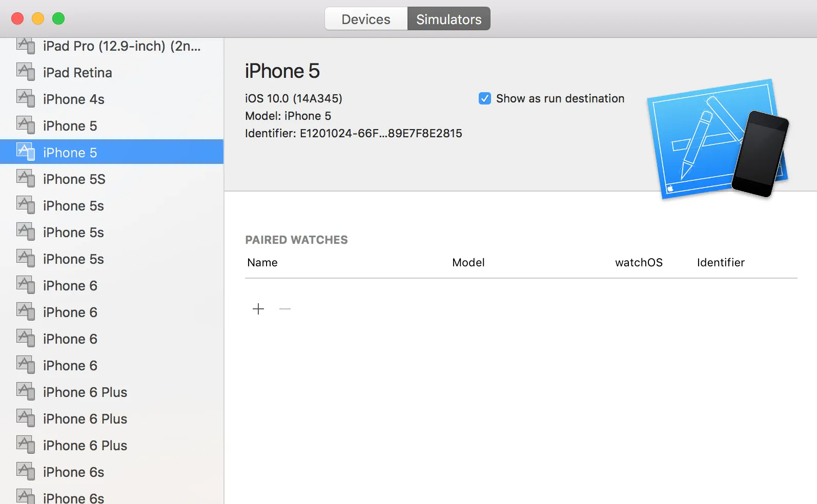Close the window with the red button
The height and width of the screenshot is (504, 817).
coord(17,19)
